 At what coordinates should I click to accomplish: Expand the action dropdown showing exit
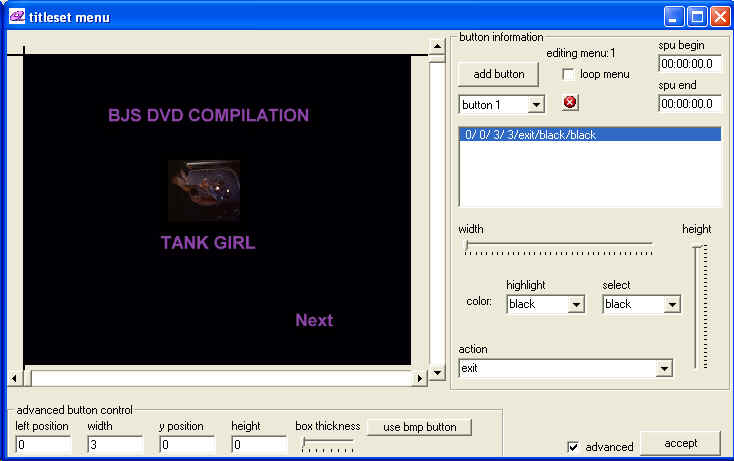[x=664, y=369]
